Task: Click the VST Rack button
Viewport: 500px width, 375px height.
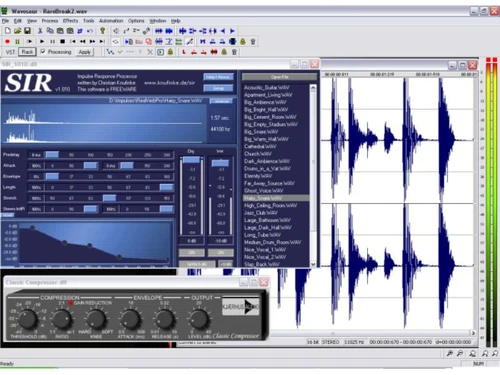Action: (x=27, y=52)
